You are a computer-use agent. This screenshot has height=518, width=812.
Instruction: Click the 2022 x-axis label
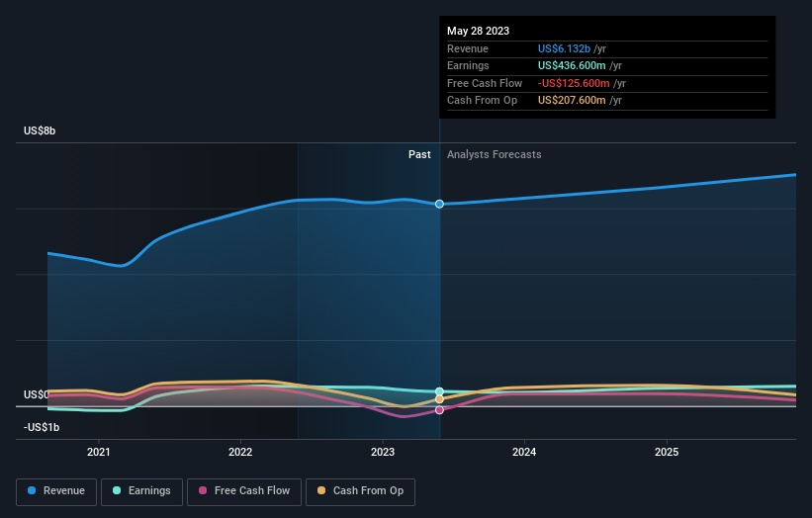(240, 452)
